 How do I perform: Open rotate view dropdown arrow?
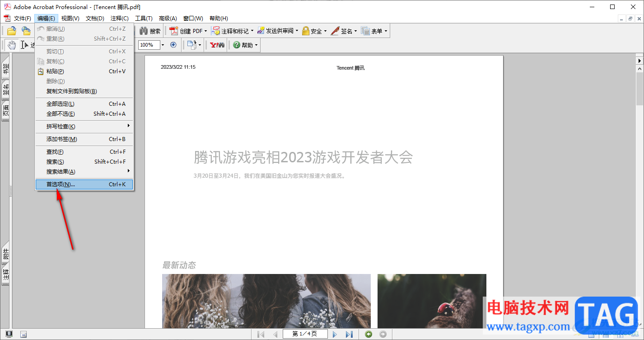[x=200, y=45]
